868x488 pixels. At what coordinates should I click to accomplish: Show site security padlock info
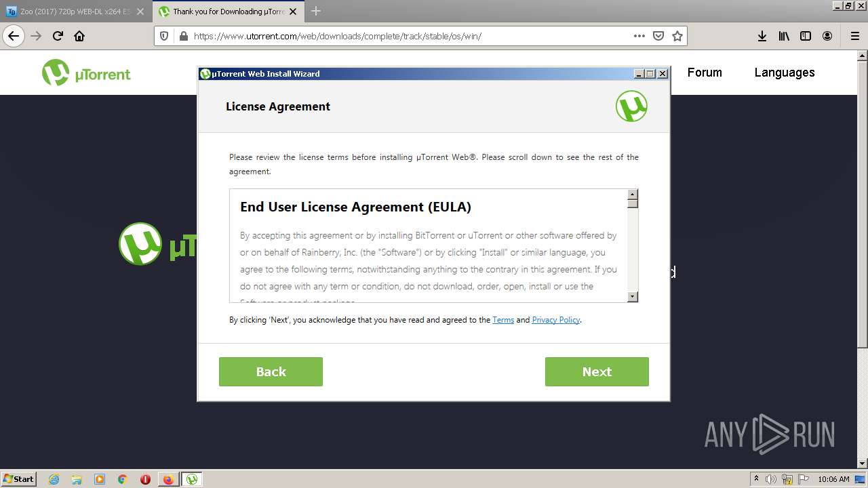(182, 36)
